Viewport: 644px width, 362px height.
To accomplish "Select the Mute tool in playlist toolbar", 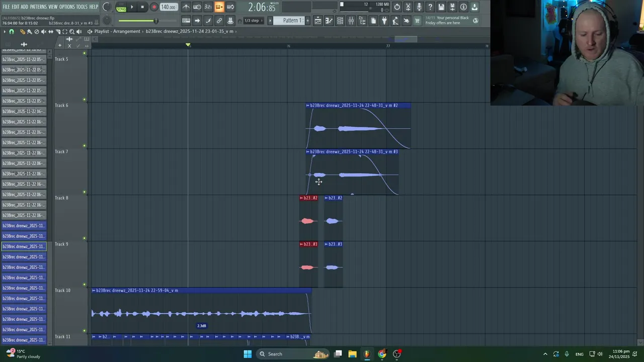I will click(x=44, y=32).
